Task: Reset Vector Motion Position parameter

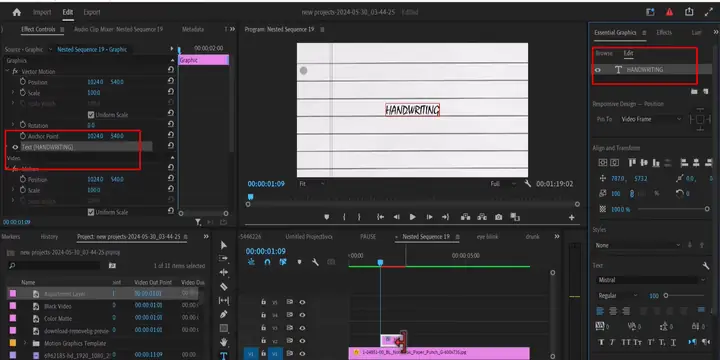Action: (171, 82)
